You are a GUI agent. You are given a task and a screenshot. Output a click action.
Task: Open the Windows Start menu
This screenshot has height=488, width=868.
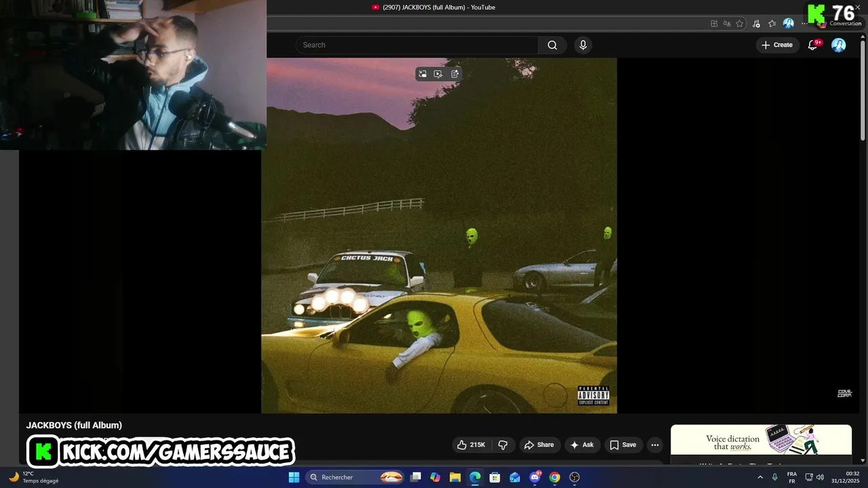(294, 477)
